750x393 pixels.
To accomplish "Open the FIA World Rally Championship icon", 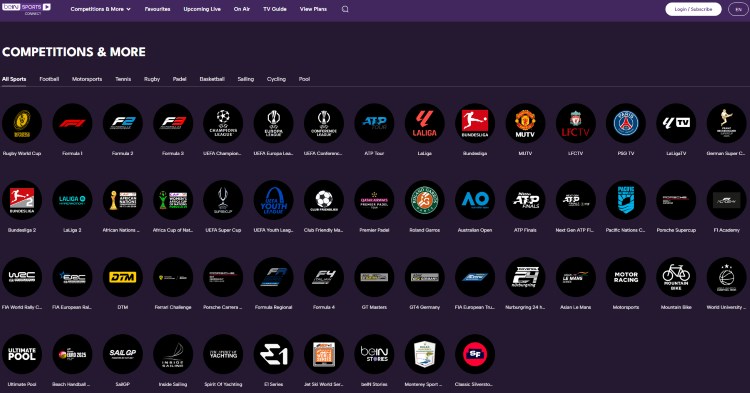I will pos(22,277).
